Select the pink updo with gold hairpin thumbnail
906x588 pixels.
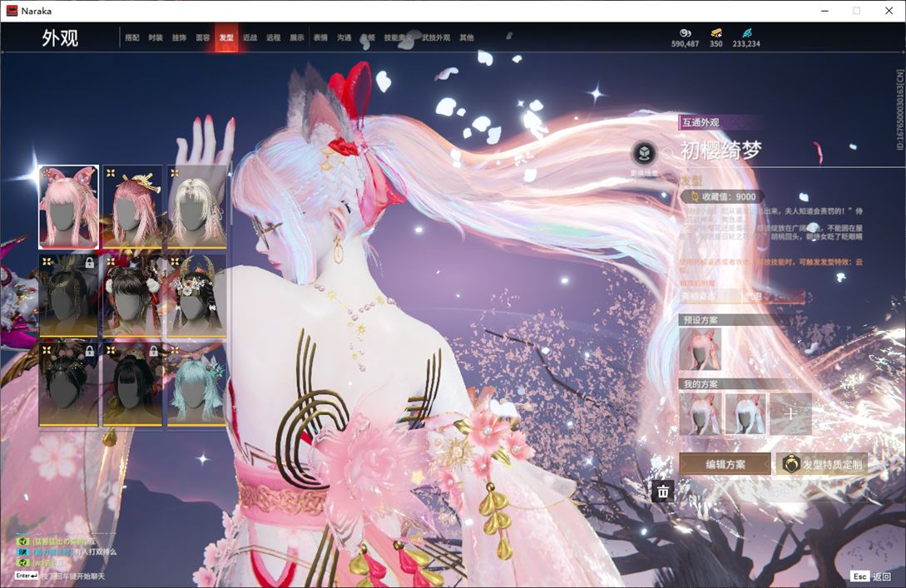click(132, 207)
